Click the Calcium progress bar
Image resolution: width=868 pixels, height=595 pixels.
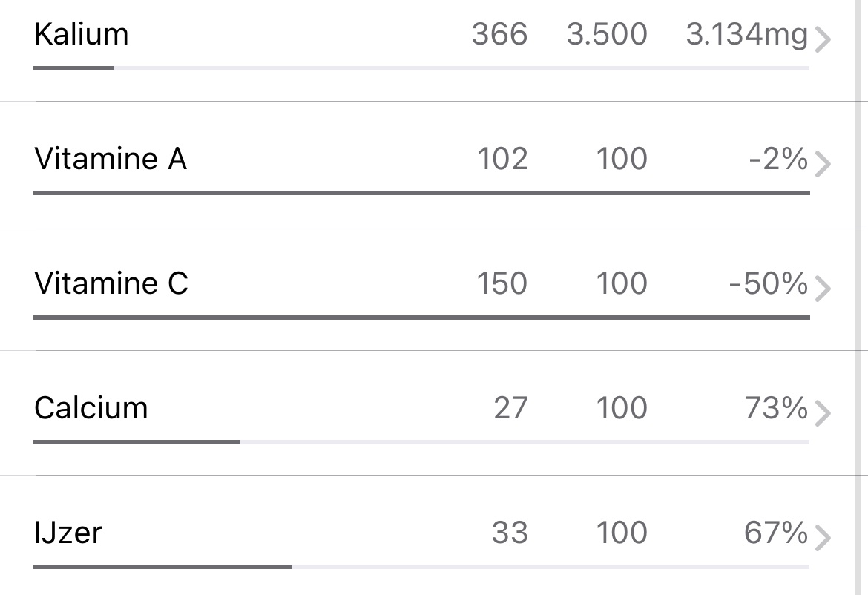(x=421, y=442)
